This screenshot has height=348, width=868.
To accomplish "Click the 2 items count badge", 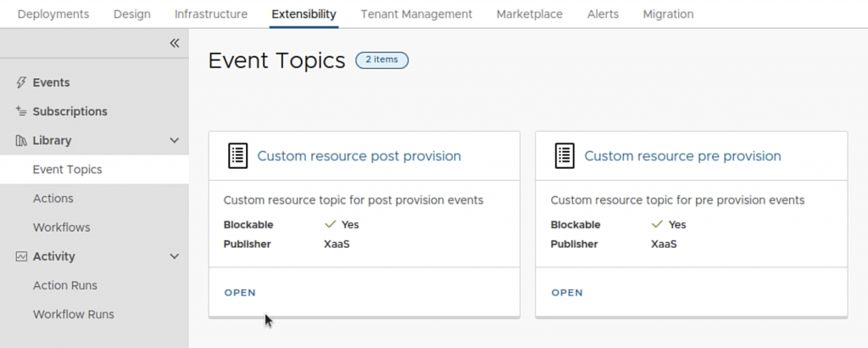I will coord(381,60).
